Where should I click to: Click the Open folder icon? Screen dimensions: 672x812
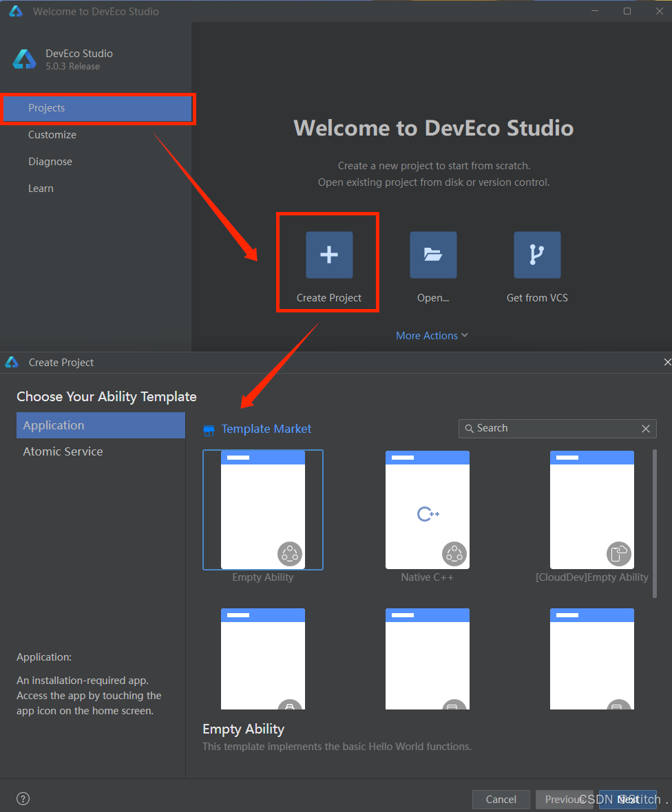(433, 255)
